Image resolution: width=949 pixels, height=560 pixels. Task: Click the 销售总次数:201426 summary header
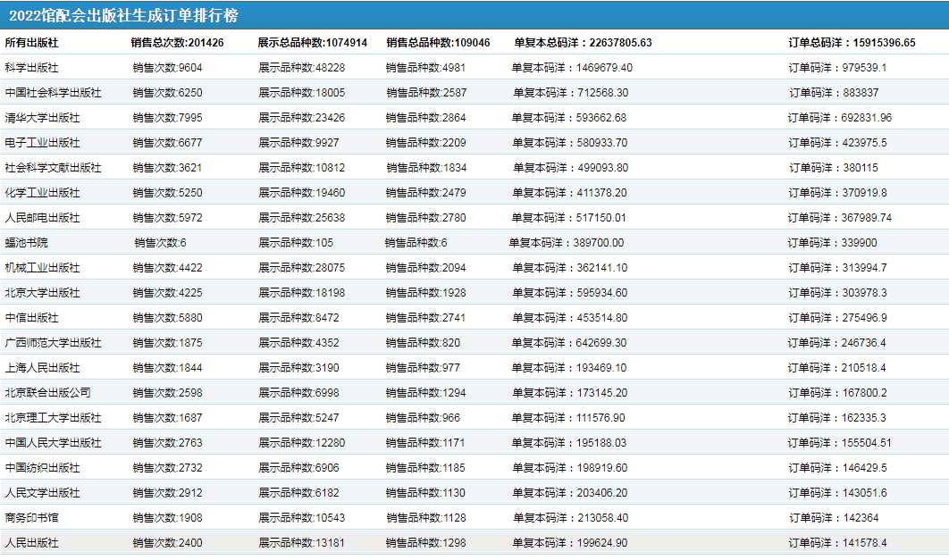(177, 43)
